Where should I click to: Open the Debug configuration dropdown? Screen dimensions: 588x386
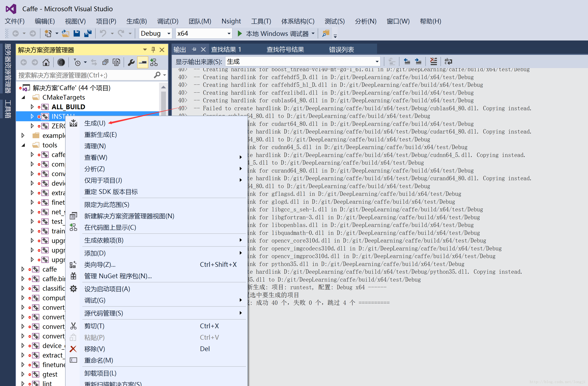[155, 33]
